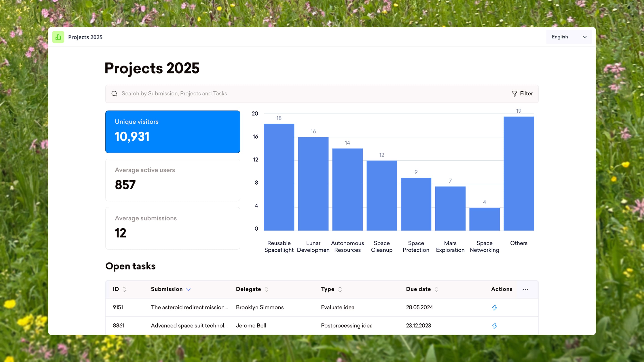The image size is (644, 362).
Task: Click the Space Protection bar in chart
Action: (416, 204)
